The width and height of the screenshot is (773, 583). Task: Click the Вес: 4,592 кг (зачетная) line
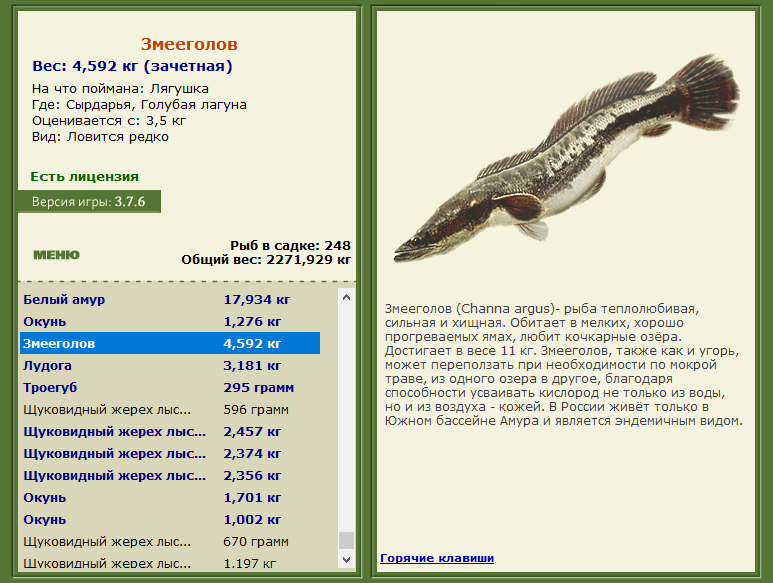click(x=132, y=66)
